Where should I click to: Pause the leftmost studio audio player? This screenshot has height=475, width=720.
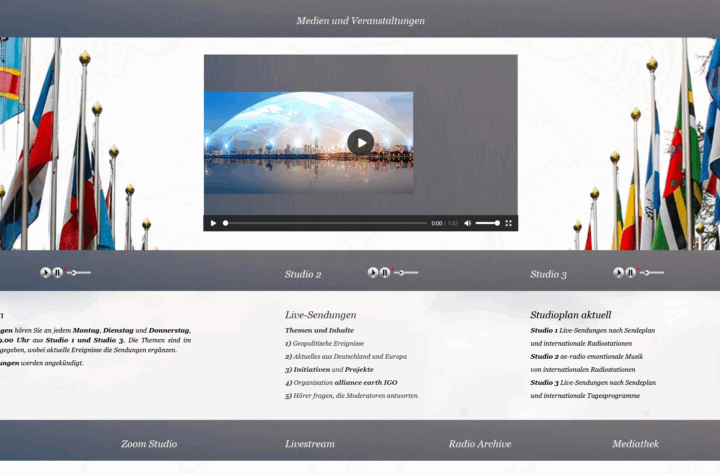click(x=57, y=272)
